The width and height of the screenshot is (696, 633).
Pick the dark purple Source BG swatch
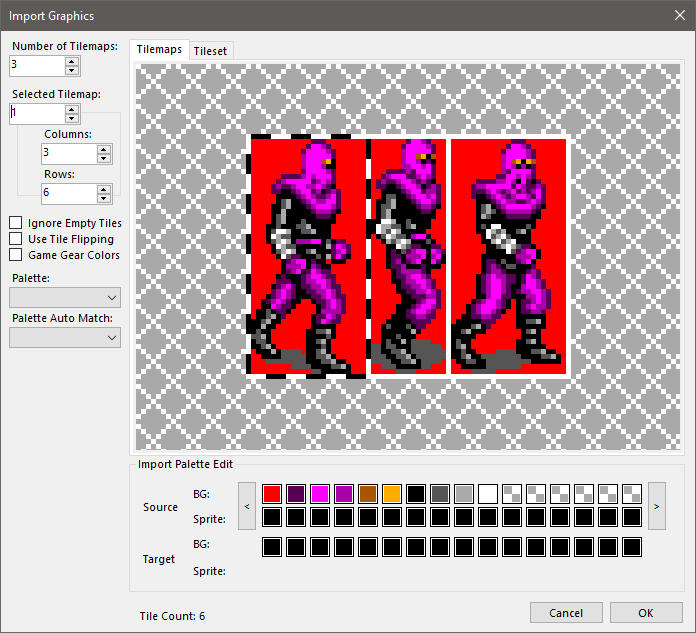pos(296,494)
